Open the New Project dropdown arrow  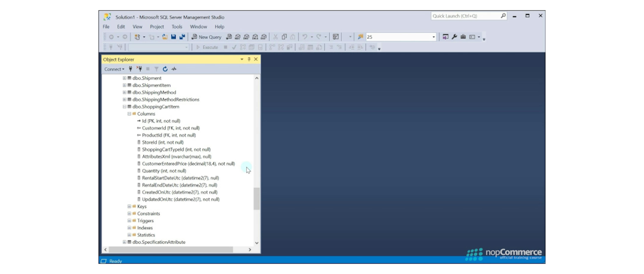144,37
